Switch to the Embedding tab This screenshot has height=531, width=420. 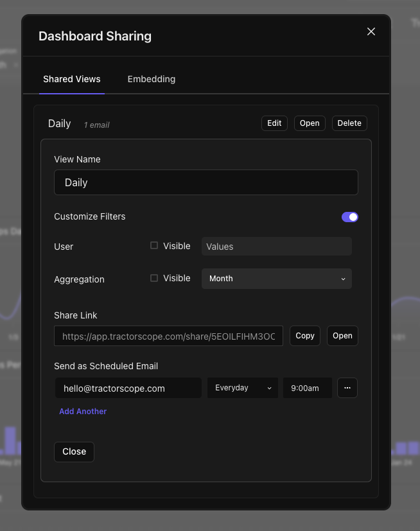151,79
